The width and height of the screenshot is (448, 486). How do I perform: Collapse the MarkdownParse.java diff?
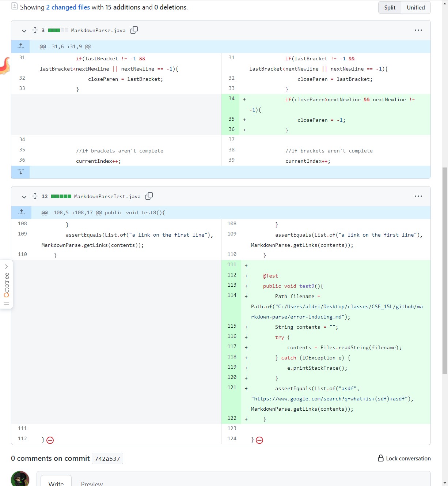coord(24,31)
